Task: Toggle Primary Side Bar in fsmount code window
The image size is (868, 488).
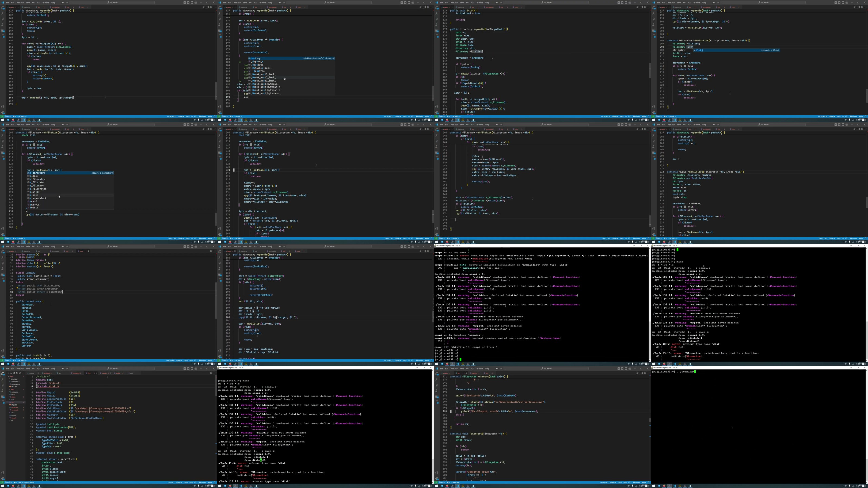Action: tap(619, 368)
